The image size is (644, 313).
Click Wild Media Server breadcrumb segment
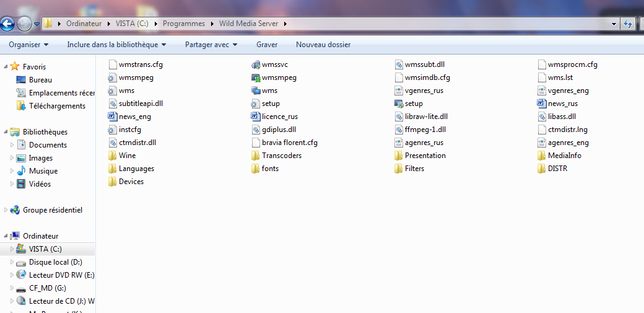click(x=248, y=24)
